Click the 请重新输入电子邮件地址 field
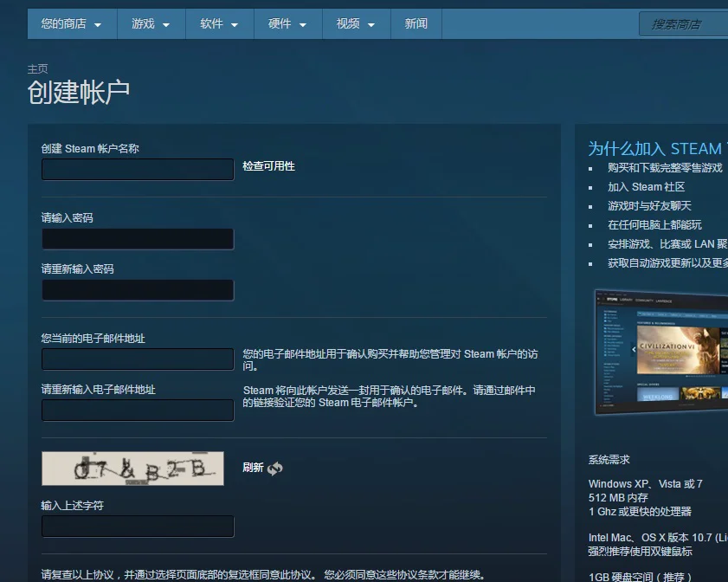The height and width of the screenshot is (582, 728). [x=138, y=411]
